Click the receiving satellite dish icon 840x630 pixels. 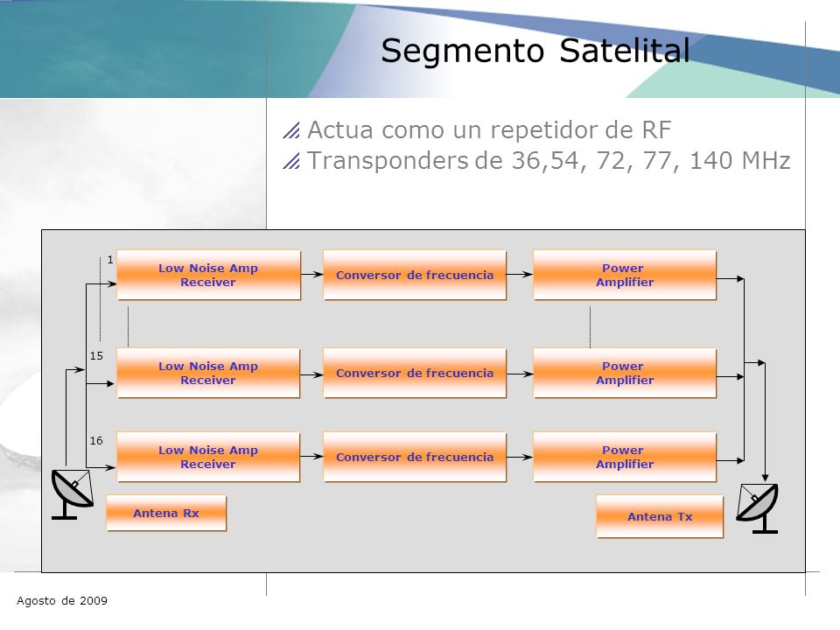73,493
